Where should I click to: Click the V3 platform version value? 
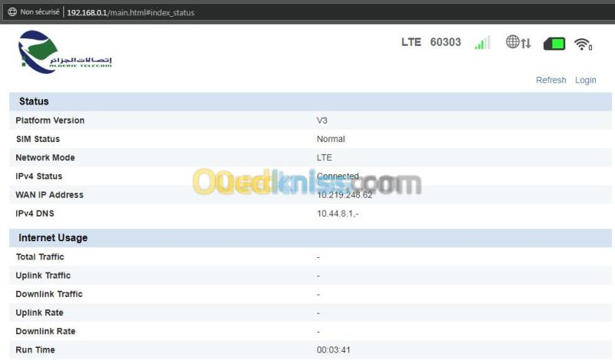pyautogui.click(x=321, y=121)
